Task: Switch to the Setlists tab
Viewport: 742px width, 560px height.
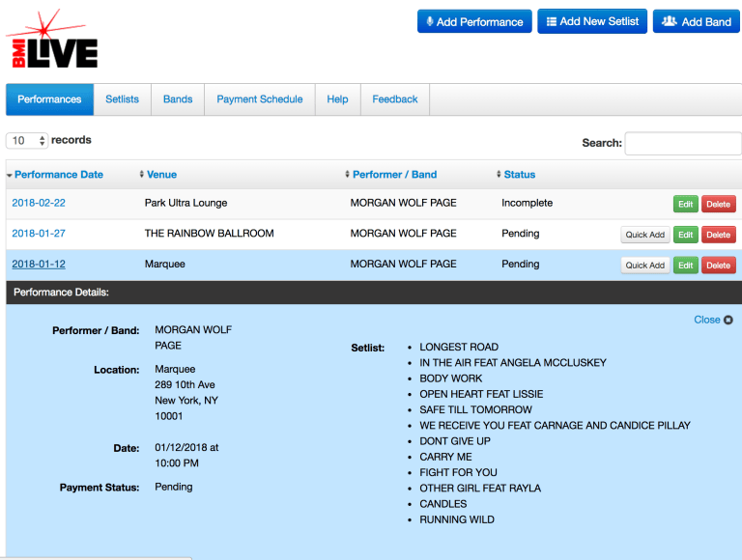Action: (x=122, y=99)
